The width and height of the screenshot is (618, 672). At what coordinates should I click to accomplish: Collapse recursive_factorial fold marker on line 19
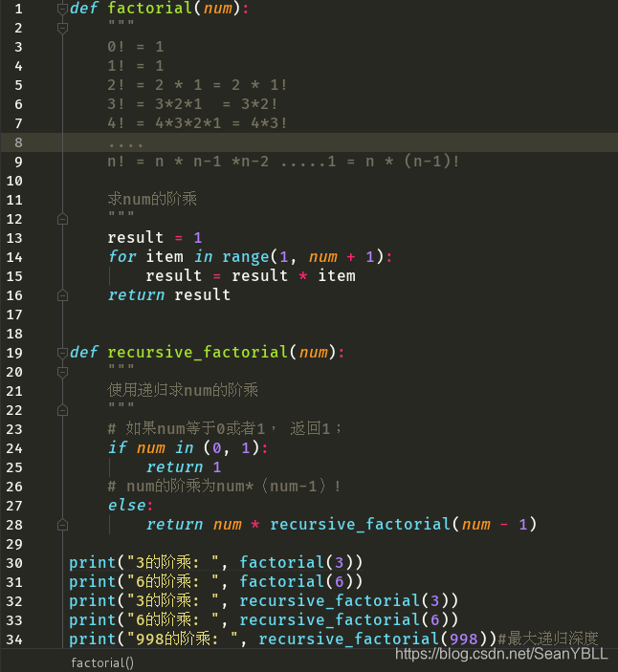pyautogui.click(x=62, y=353)
